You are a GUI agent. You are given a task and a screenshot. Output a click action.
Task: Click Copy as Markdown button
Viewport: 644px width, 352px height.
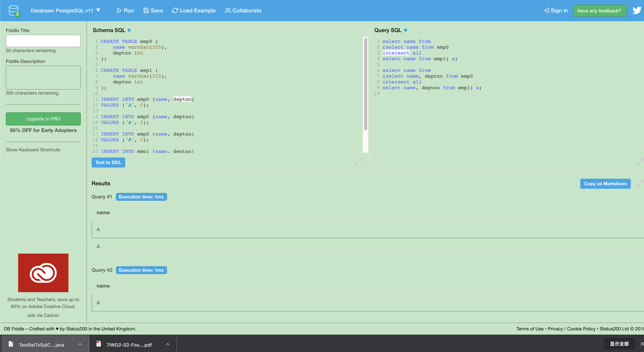(x=605, y=184)
